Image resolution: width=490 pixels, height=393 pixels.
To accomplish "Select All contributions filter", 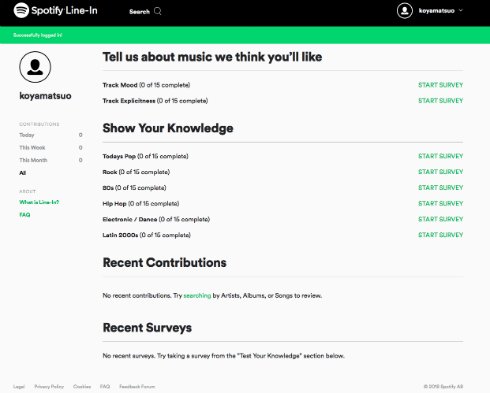I will point(23,173).
